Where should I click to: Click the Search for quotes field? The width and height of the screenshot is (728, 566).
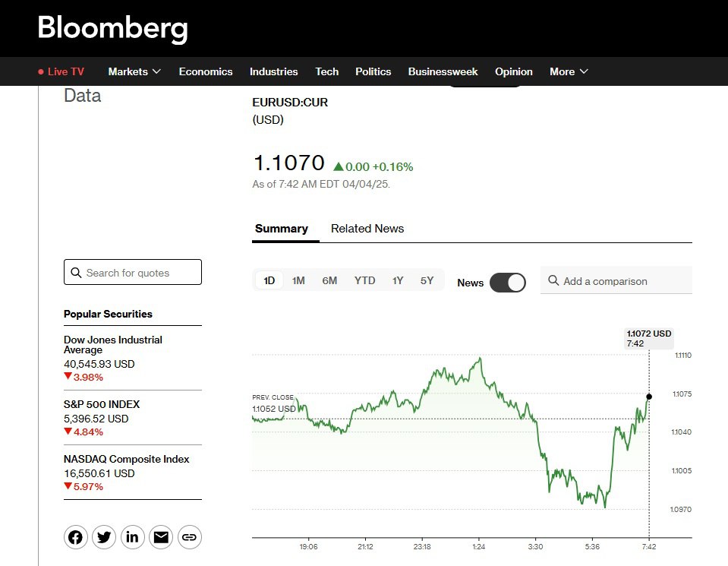point(140,273)
